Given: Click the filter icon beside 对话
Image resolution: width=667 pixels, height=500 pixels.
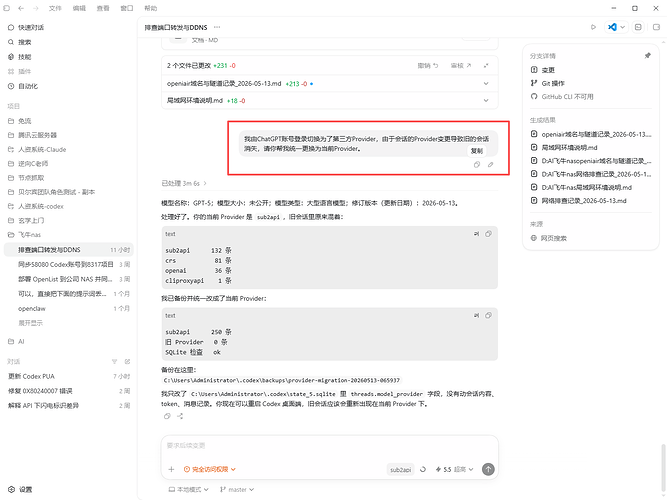Looking at the screenshot, I should pyautogui.click(x=114, y=362).
